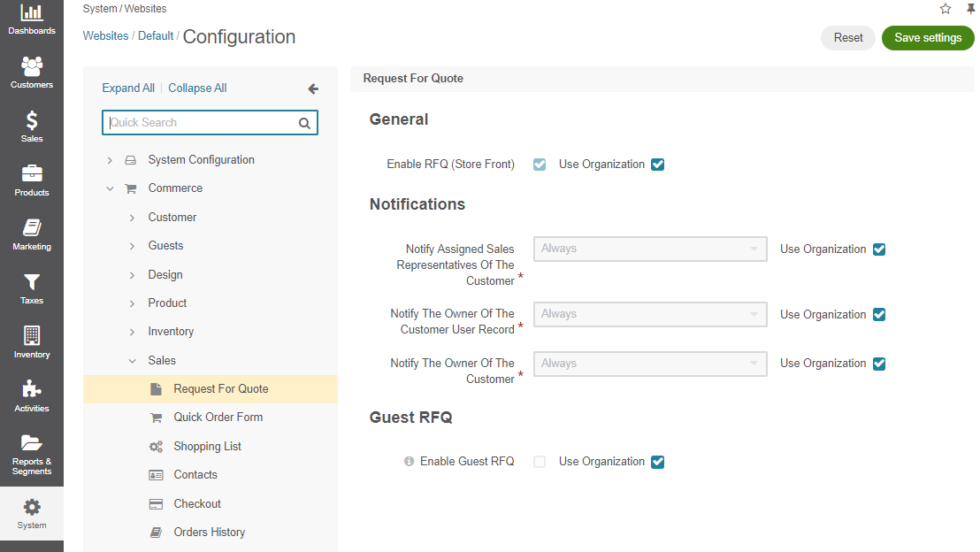
Task: Click the Checkout credit card icon
Action: click(x=157, y=504)
